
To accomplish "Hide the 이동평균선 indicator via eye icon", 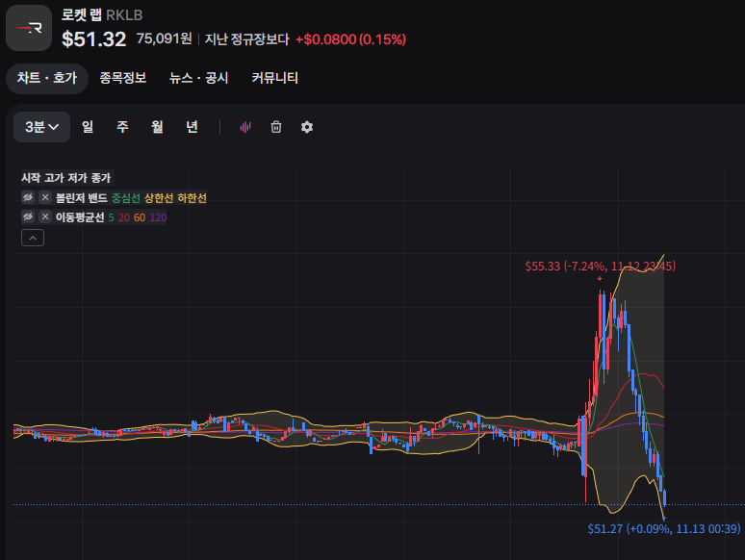I will point(29,216).
